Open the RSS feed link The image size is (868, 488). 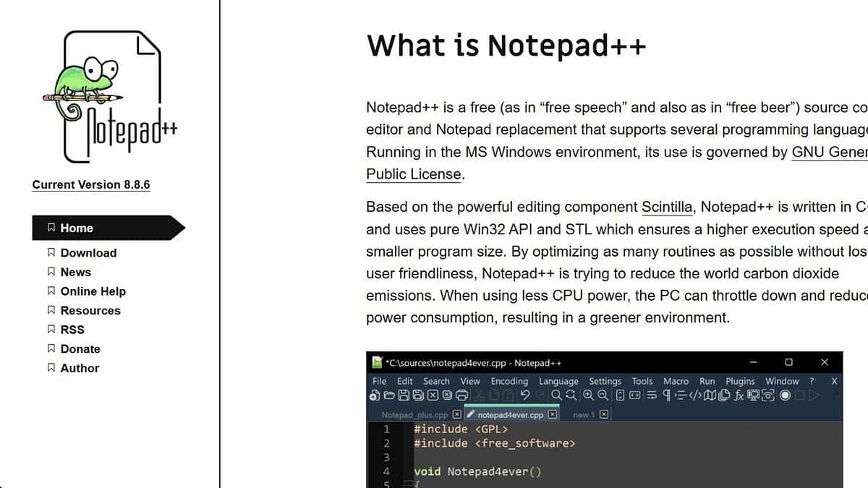72,330
